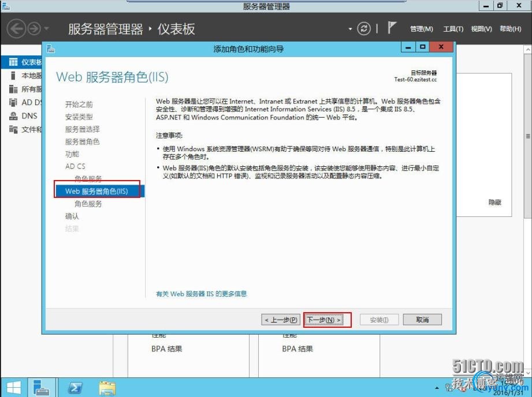Go to the 确认 wizard step
Screen dimensions: 532x397
tap(72, 216)
